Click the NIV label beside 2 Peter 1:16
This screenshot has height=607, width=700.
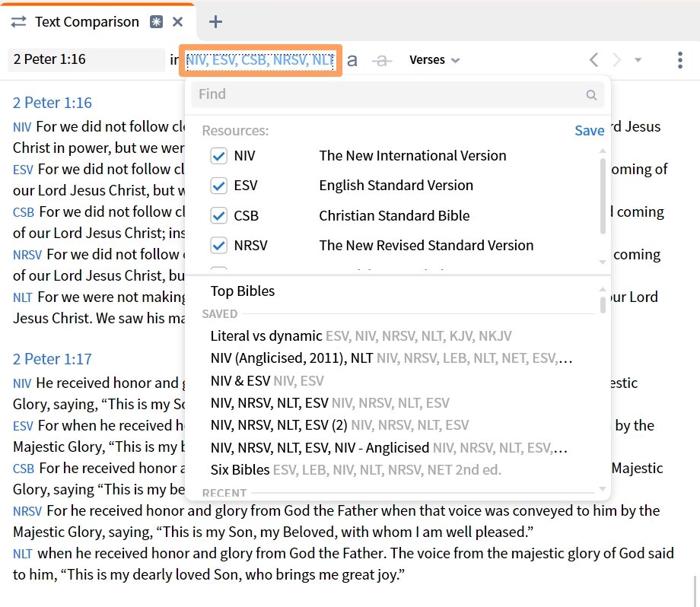[22, 127]
